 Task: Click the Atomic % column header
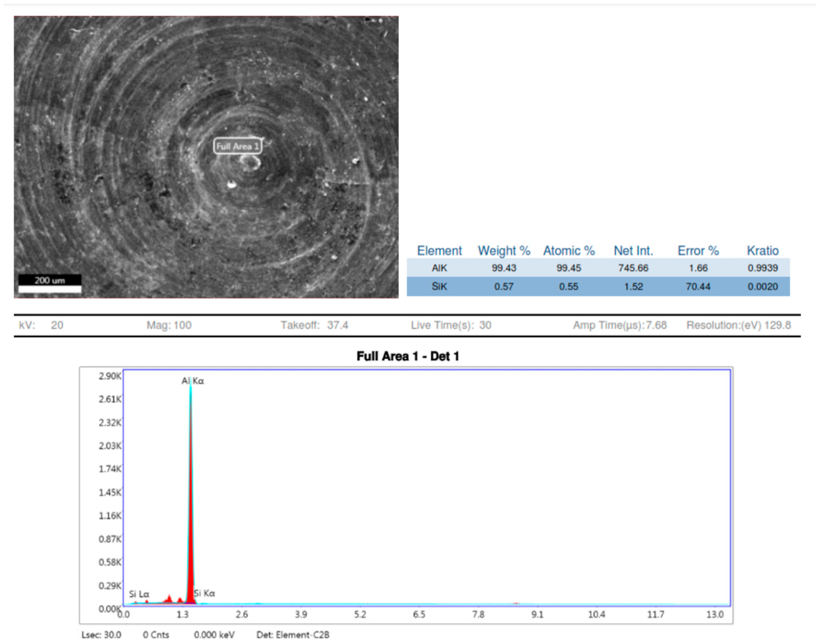(569, 251)
